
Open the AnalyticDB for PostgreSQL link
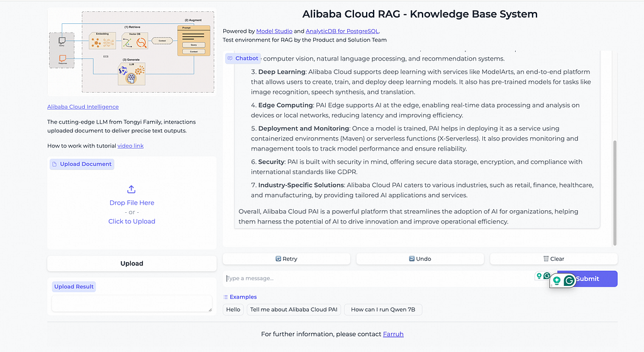tap(342, 31)
